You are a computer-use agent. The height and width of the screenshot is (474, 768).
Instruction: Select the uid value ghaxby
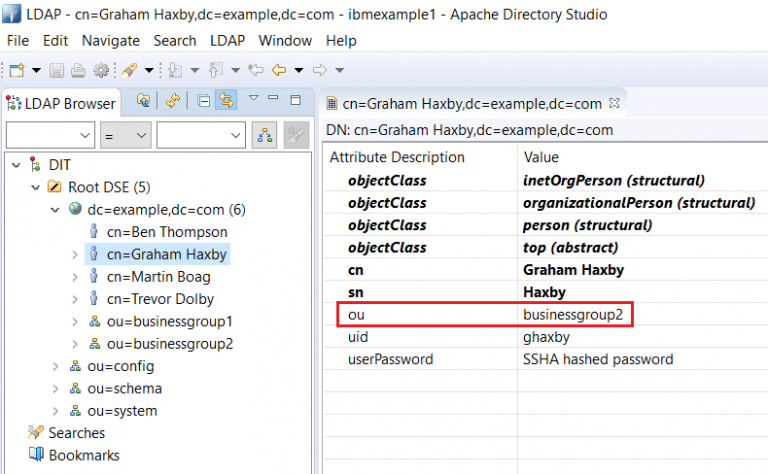pyautogui.click(x=546, y=337)
